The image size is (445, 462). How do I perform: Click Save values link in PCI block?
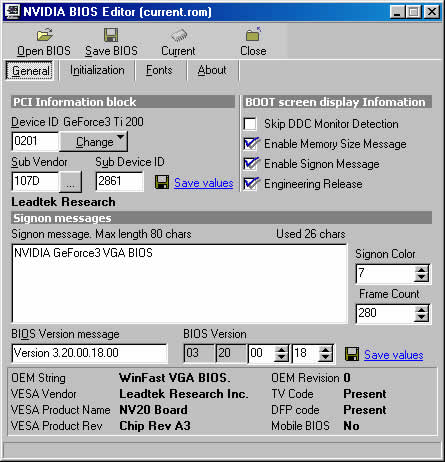[x=203, y=183]
